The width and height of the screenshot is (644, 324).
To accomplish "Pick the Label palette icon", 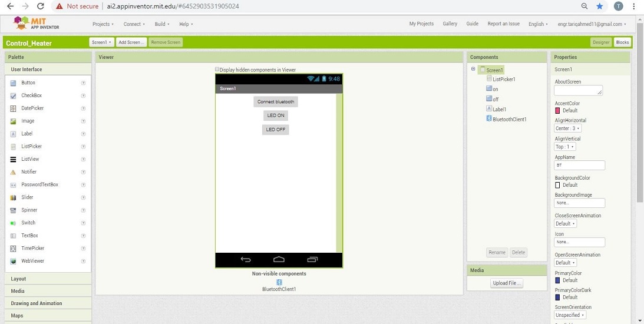I will point(13,134).
